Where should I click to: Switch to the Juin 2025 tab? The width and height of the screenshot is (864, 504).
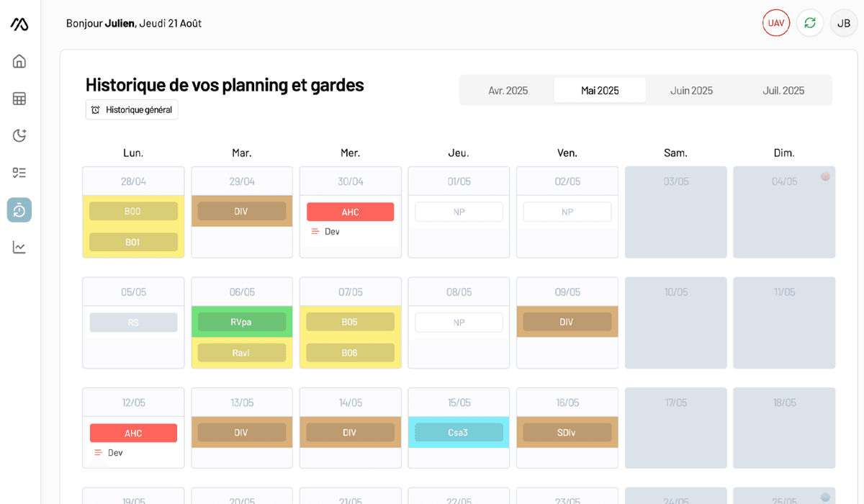pos(691,91)
